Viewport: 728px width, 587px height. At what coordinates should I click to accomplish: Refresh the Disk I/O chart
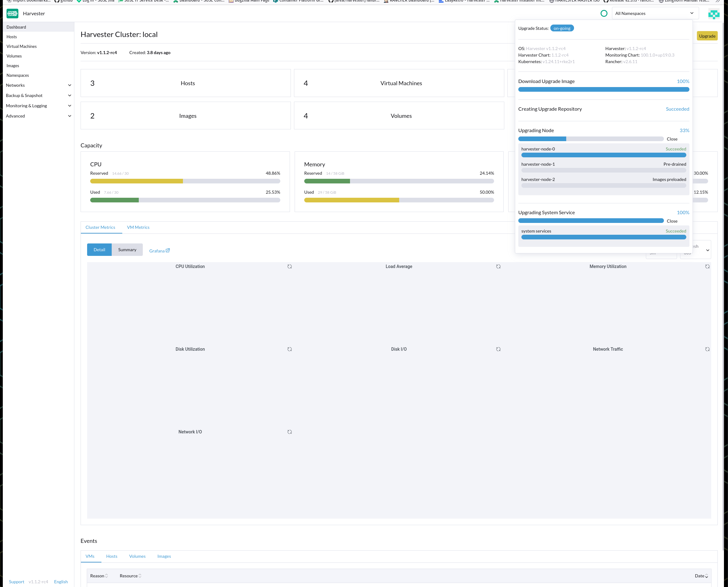coord(498,349)
